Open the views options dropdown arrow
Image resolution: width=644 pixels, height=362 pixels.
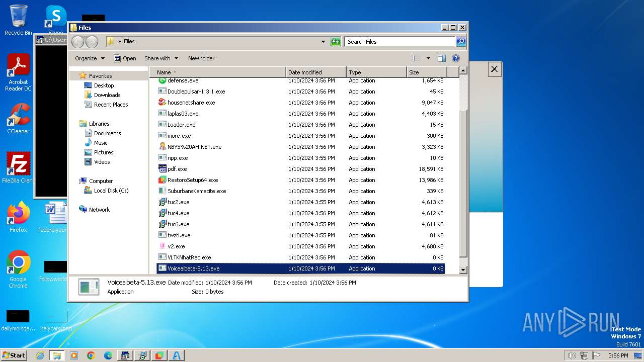428,58
